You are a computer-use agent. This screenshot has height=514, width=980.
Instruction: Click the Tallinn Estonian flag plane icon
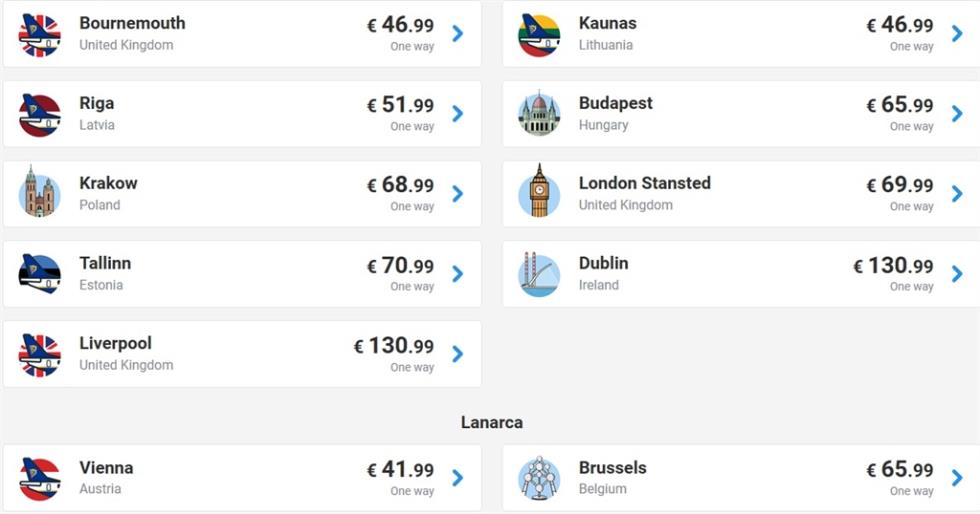[x=39, y=274]
